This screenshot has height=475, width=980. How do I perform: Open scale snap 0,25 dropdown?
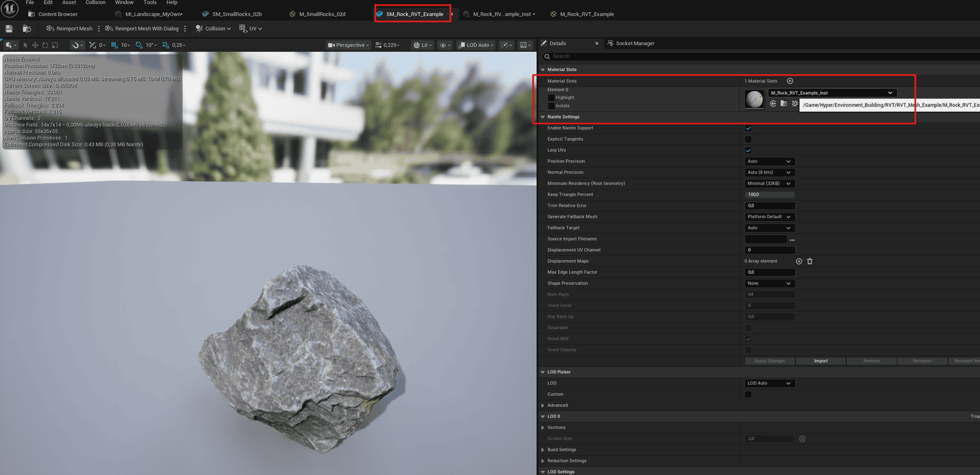pos(179,45)
